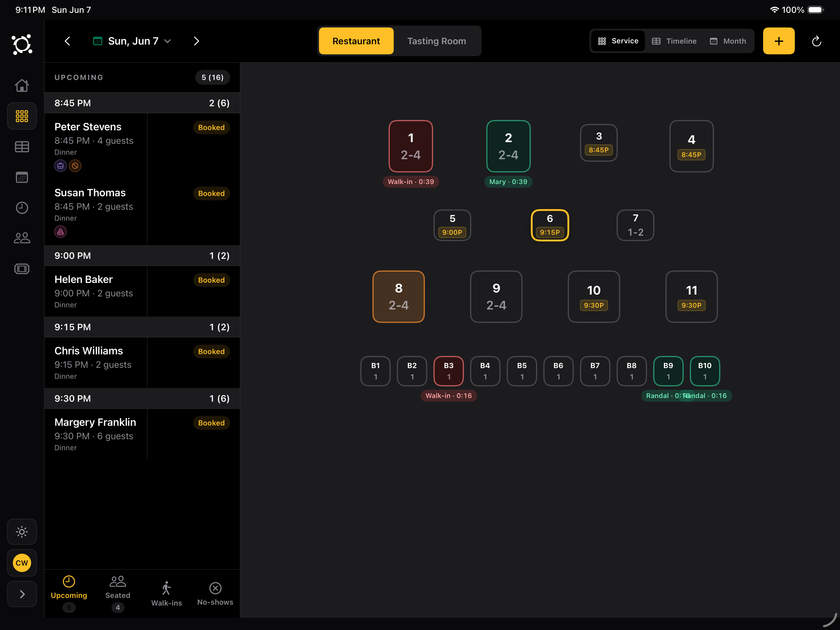This screenshot has height=630, width=840.
Task: Open the table list icon in sidebar
Action: [22, 147]
